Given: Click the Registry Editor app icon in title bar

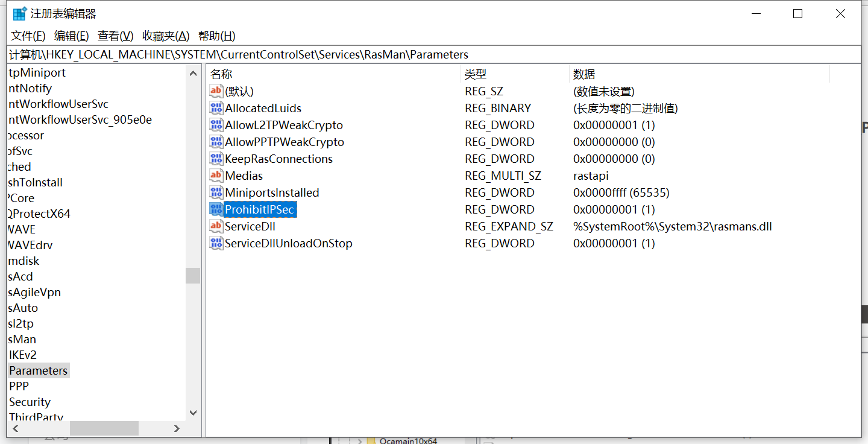Looking at the screenshot, I should coord(20,13).
